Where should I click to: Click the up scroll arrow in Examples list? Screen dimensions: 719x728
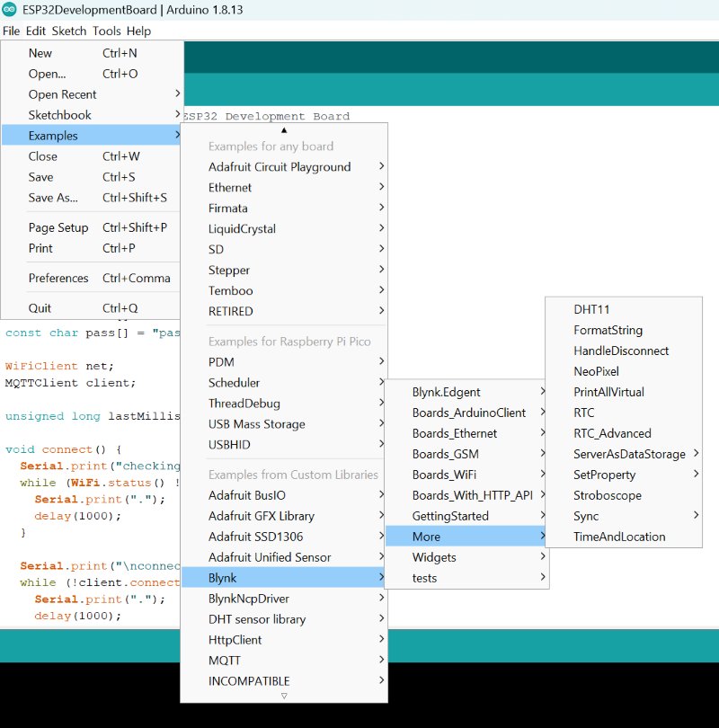tap(284, 130)
